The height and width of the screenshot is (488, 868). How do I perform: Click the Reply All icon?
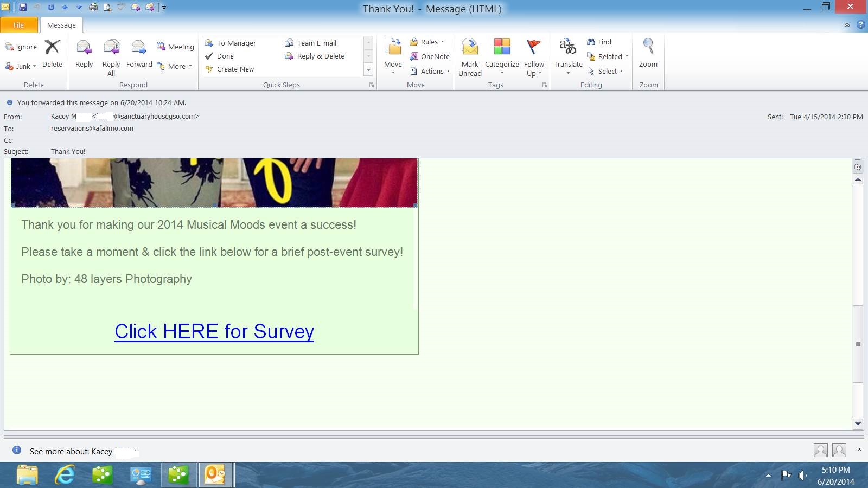tap(111, 48)
